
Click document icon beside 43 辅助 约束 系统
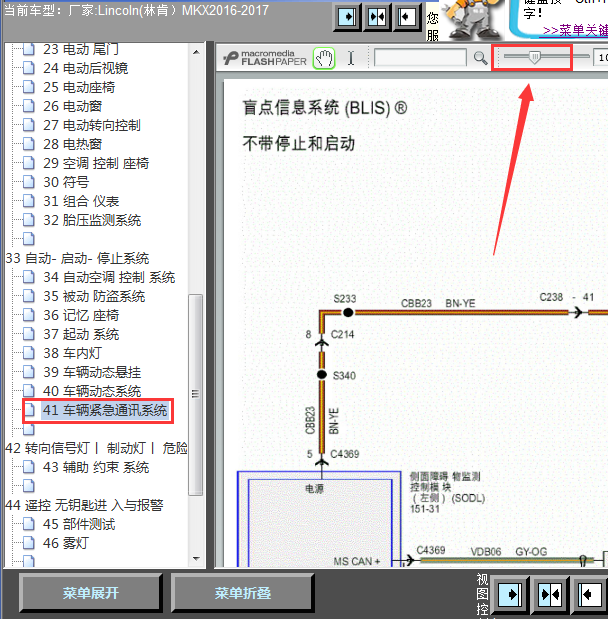[x=28, y=467]
